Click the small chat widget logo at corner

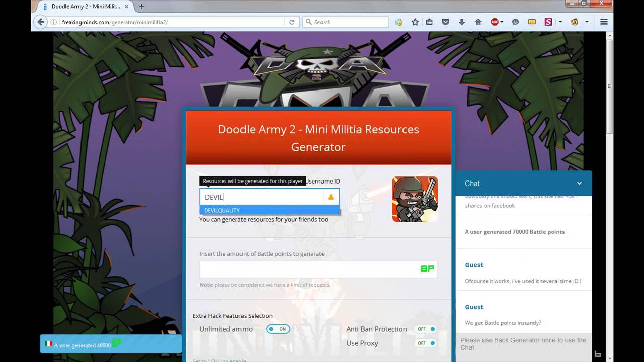pos(598,354)
